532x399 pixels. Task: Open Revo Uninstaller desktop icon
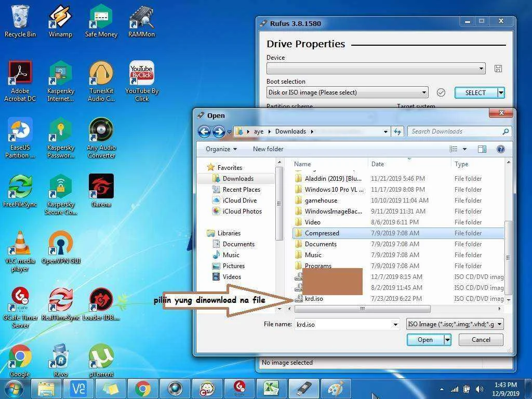coord(60,361)
